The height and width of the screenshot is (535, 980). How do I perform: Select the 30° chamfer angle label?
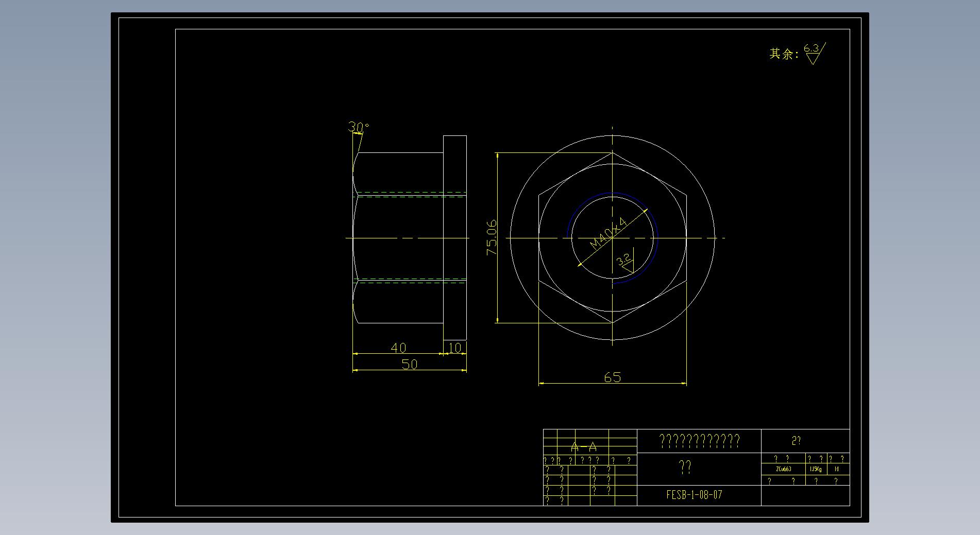[359, 127]
